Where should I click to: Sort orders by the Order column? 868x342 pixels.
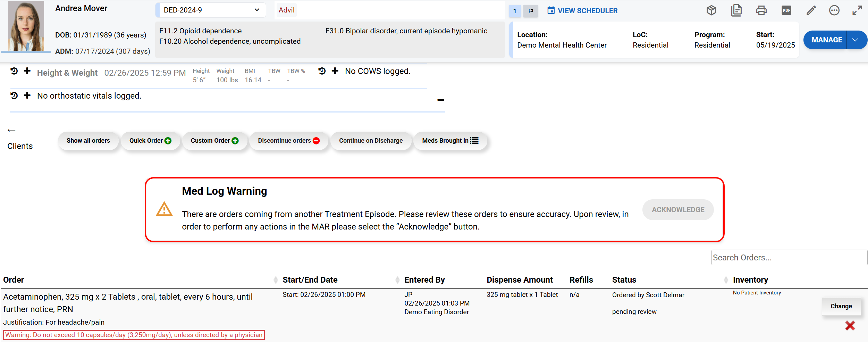point(276,280)
